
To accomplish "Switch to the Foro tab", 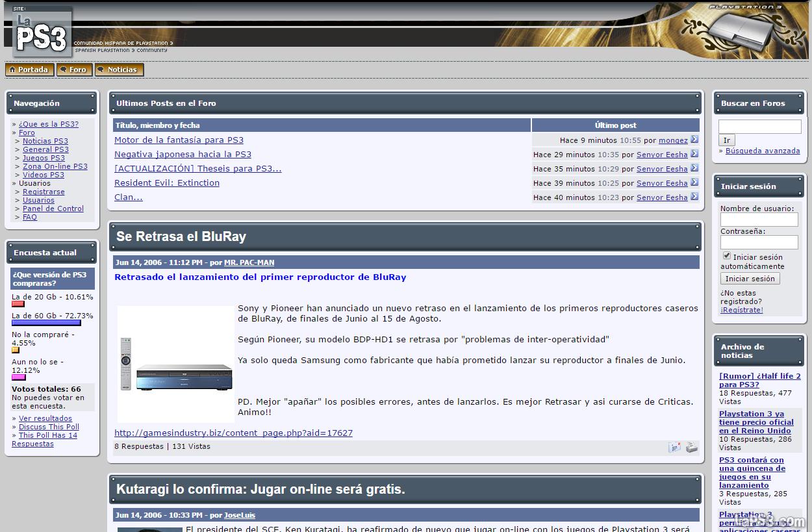I will (74, 70).
